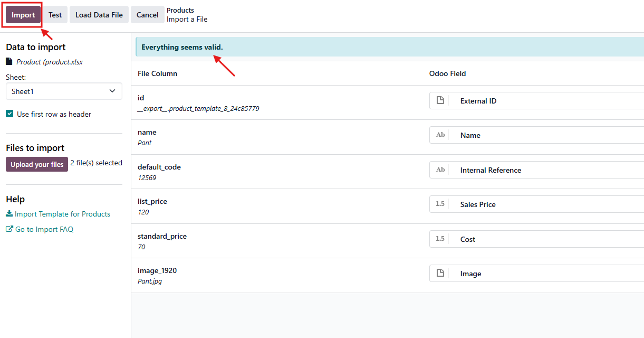Click document icon in External ID field
The width and height of the screenshot is (644, 338).
tap(440, 101)
